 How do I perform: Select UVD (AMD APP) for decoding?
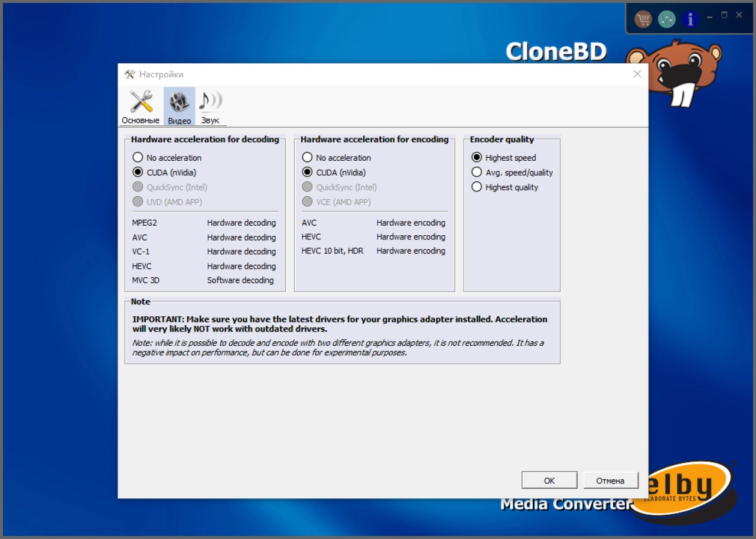(168, 202)
